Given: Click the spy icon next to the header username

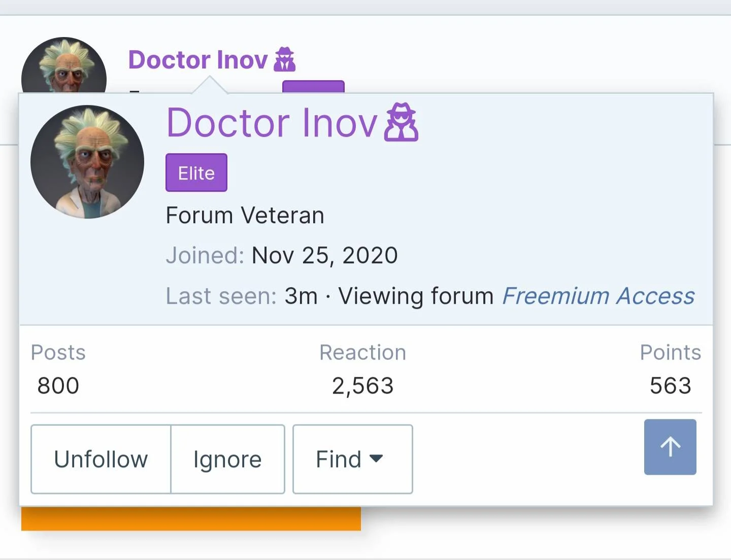Looking at the screenshot, I should 284,59.
